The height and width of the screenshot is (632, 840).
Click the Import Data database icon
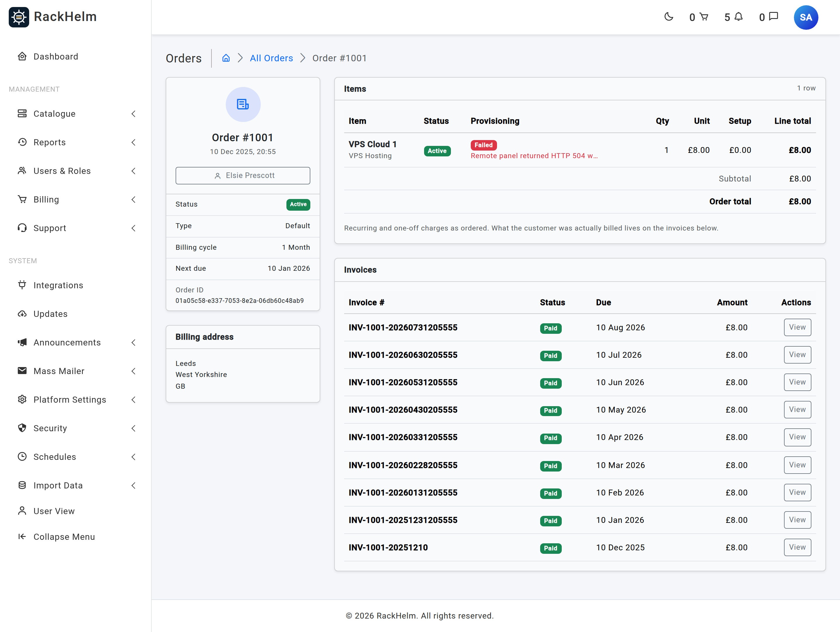click(x=22, y=485)
